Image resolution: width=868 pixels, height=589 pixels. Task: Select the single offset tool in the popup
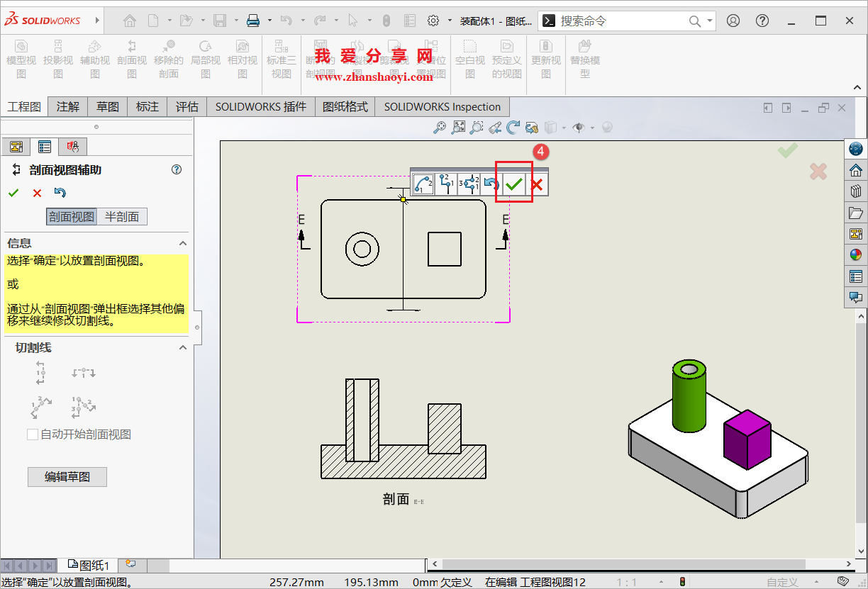coord(446,184)
